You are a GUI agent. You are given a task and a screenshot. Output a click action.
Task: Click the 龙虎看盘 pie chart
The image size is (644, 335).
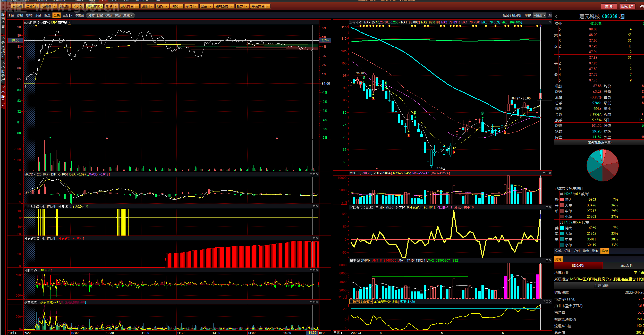click(603, 165)
